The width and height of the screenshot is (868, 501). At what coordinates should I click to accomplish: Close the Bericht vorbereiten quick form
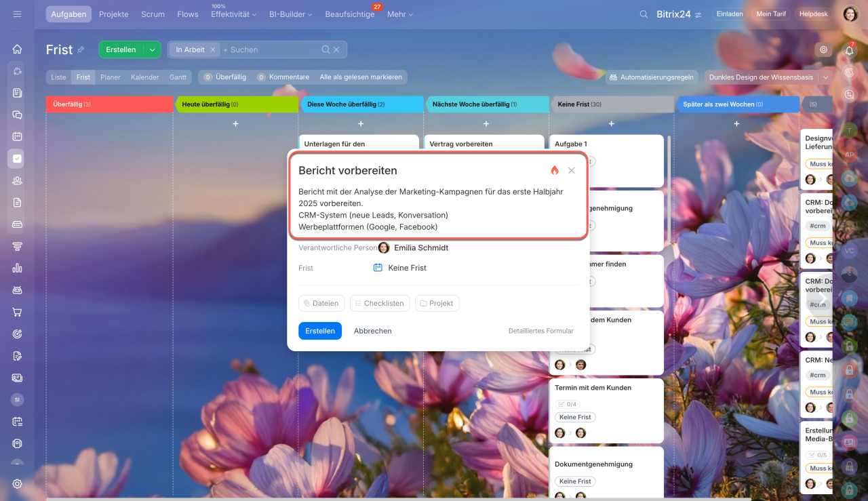(x=572, y=170)
